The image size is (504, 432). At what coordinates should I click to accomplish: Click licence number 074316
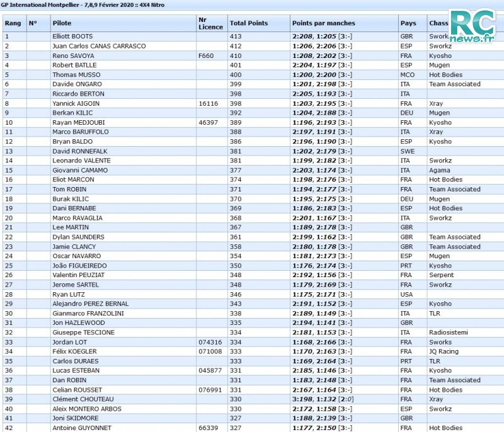click(x=210, y=342)
